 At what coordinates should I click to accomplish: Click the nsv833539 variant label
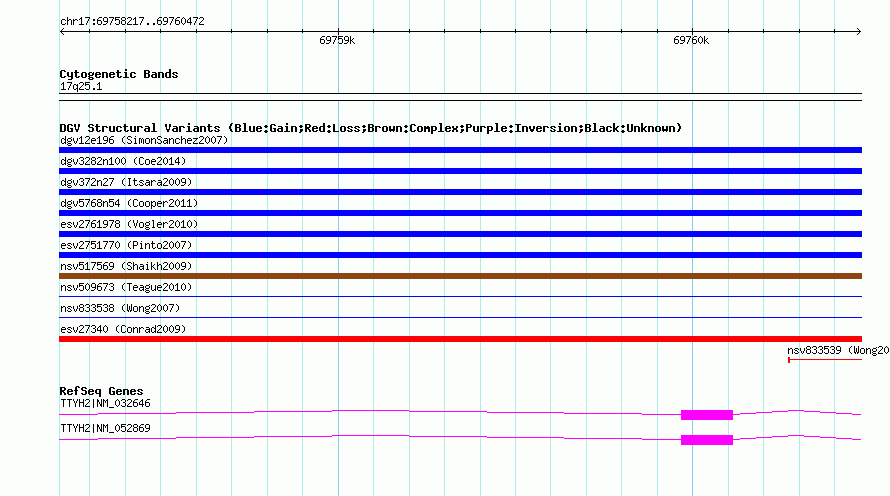(x=838, y=350)
